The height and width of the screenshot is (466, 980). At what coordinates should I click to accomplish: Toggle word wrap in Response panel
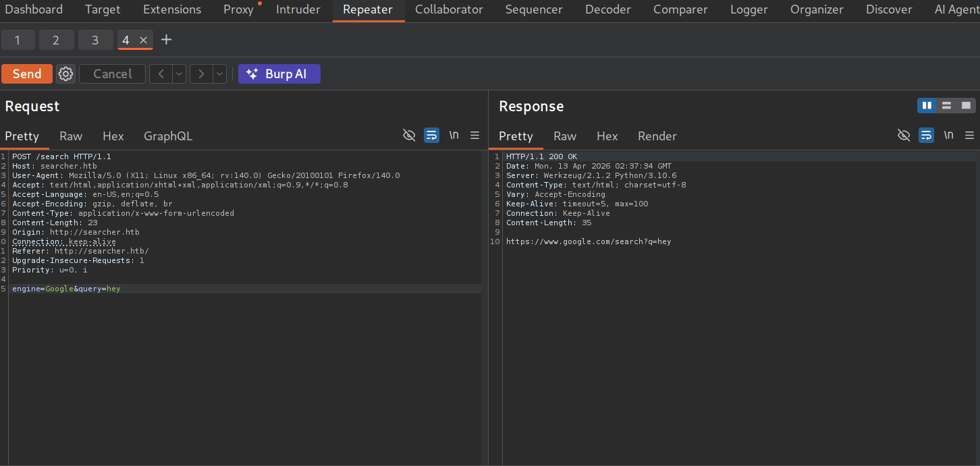pos(927,136)
